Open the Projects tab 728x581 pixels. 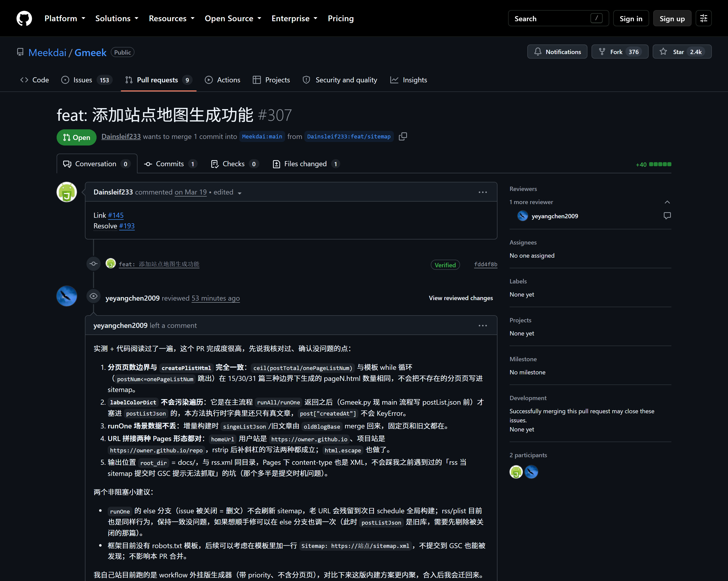271,80
